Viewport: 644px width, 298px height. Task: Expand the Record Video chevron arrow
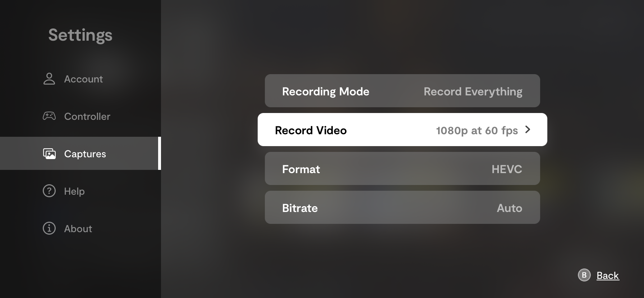[x=528, y=130]
